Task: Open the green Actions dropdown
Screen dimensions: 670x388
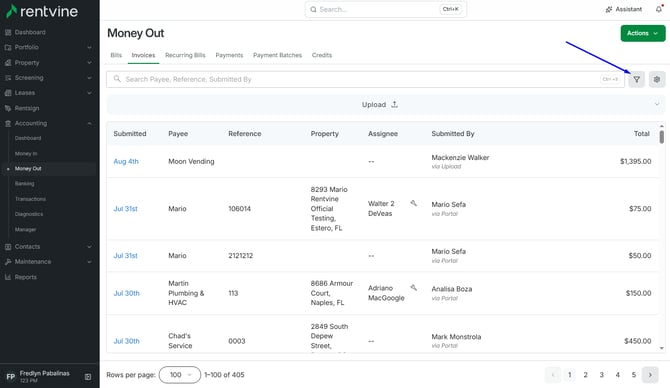Action: [x=643, y=33]
